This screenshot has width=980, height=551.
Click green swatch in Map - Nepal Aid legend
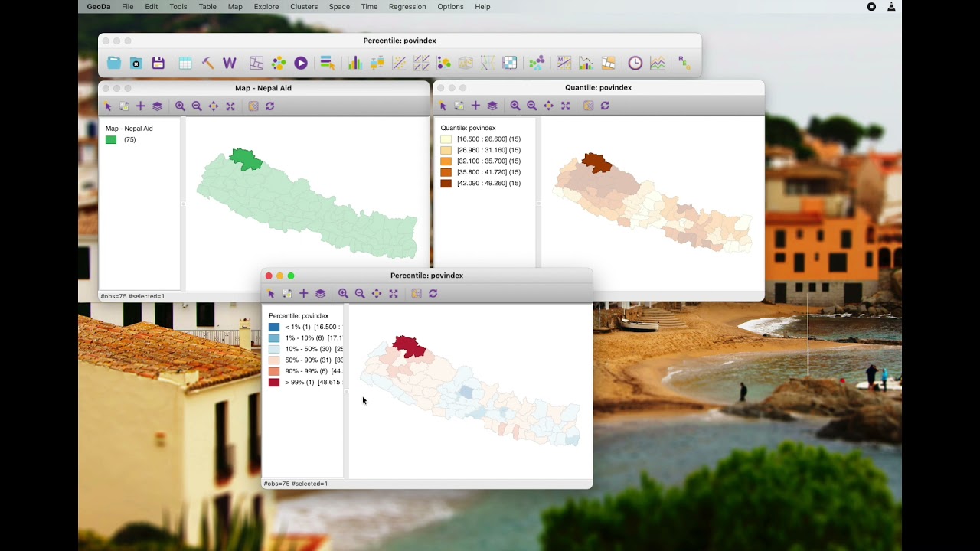pos(111,140)
